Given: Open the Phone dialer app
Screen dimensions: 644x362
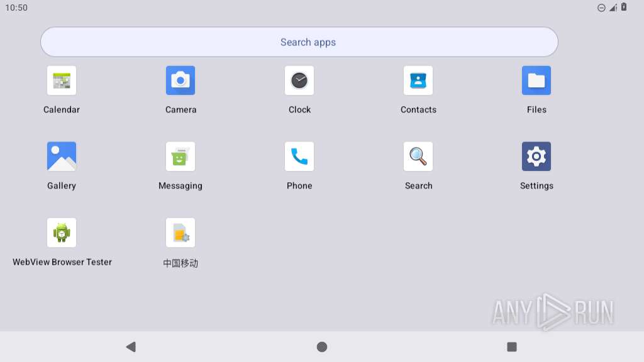Looking at the screenshot, I should (299, 156).
